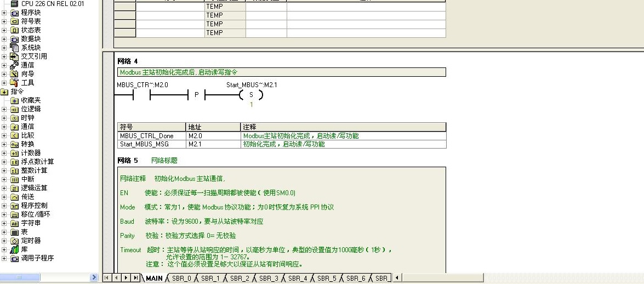Click the 整数计算 integer math icon
Screen dimensions: 644x284
pyautogui.click(x=14, y=171)
